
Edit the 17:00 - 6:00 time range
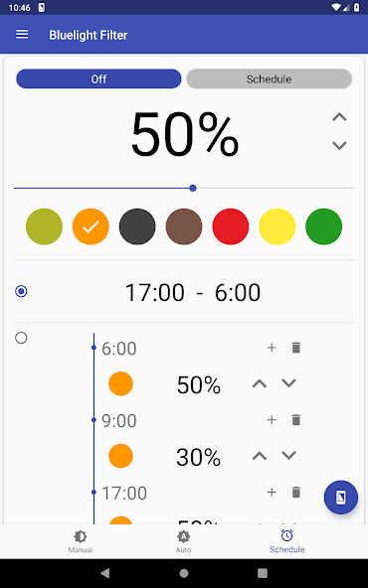pos(193,292)
